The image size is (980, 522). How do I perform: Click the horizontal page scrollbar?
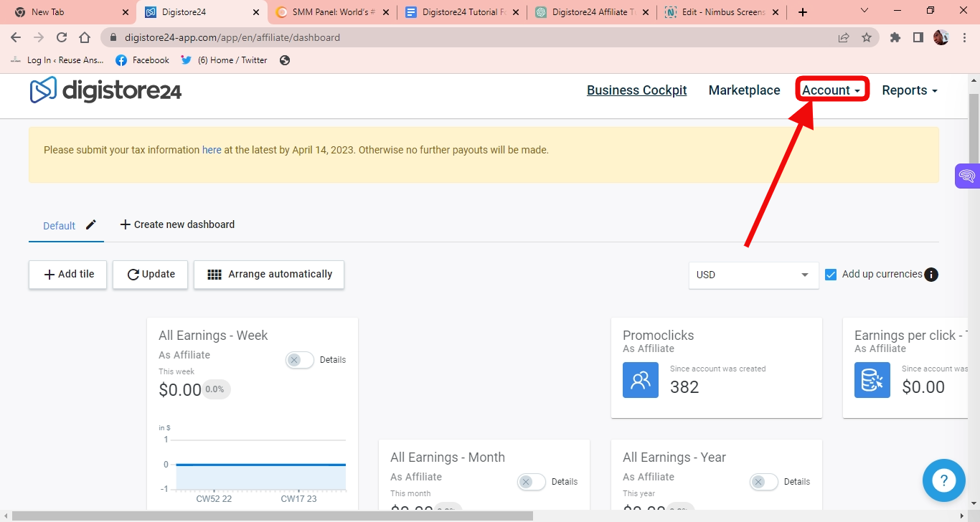point(273,516)
